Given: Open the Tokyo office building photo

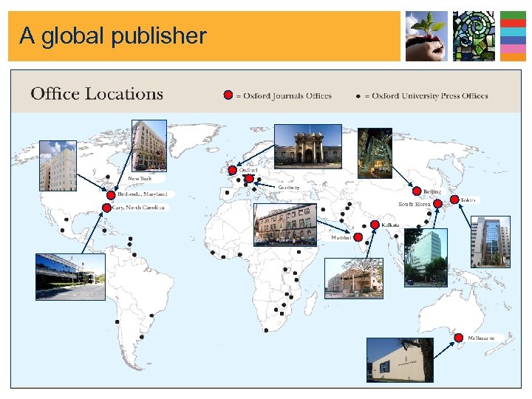Looking at the screenshot, I should [x=491, y=242].
